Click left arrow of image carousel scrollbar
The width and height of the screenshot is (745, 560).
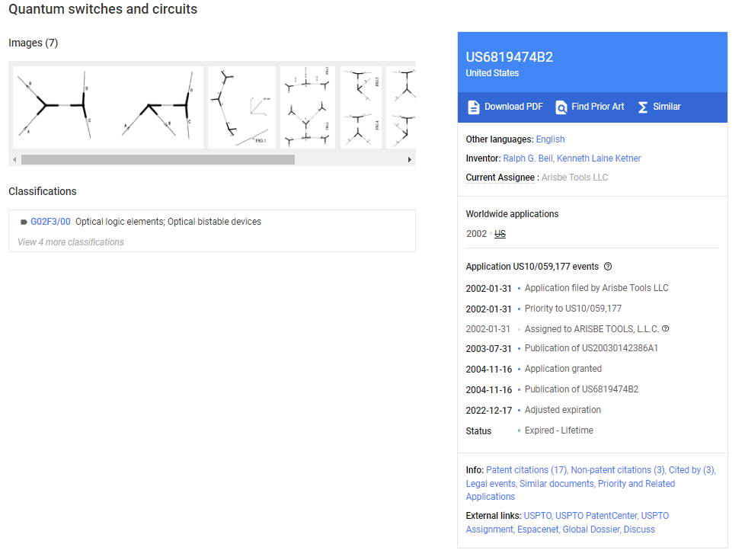[14, 160]
